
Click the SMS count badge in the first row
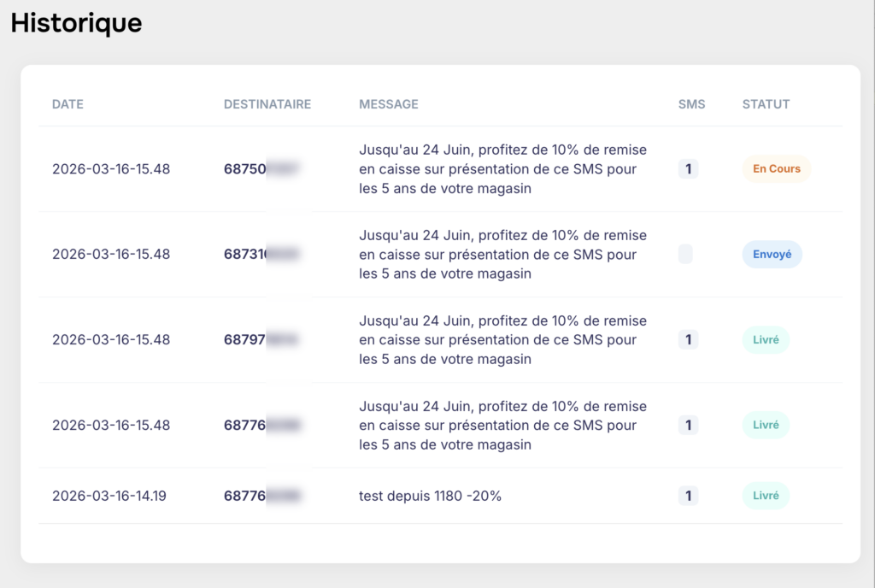pyautogui.click(x=688, y=168)
